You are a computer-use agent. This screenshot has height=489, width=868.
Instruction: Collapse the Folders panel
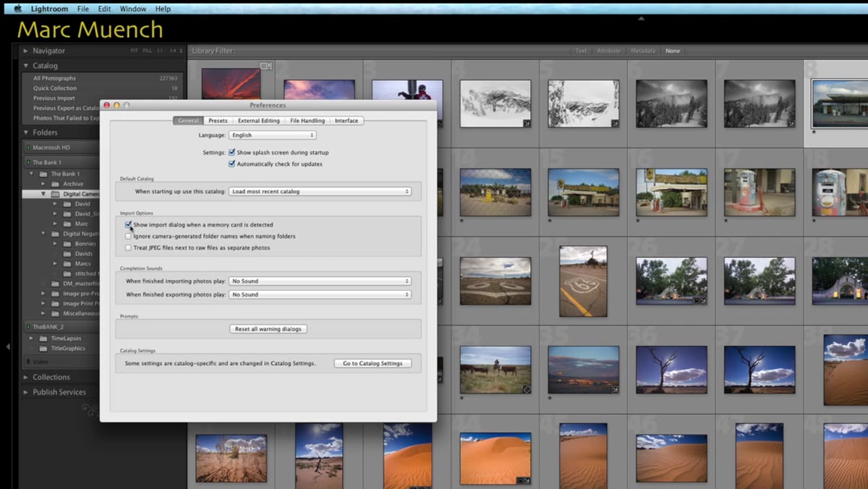click(x=26, y=133)
